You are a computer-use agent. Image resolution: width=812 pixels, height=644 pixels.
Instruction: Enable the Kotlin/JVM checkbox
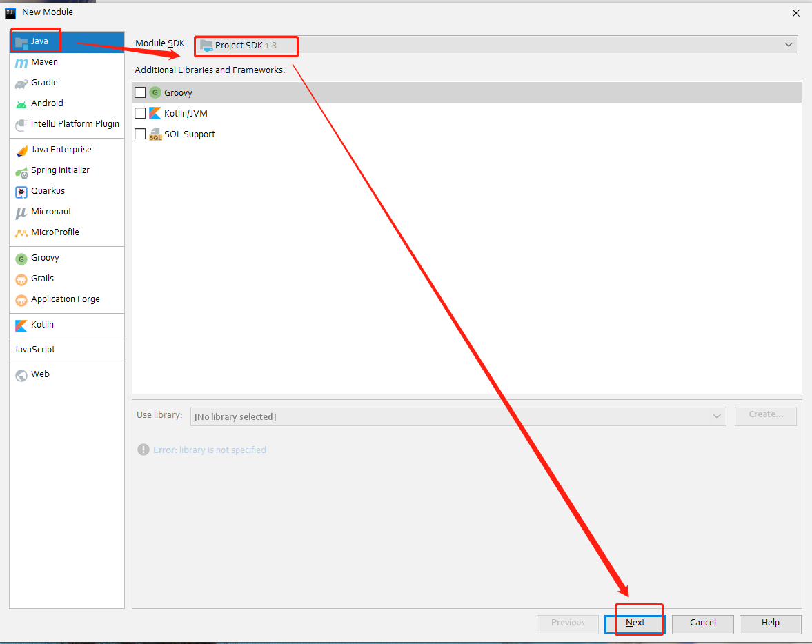tap(140, 113)
